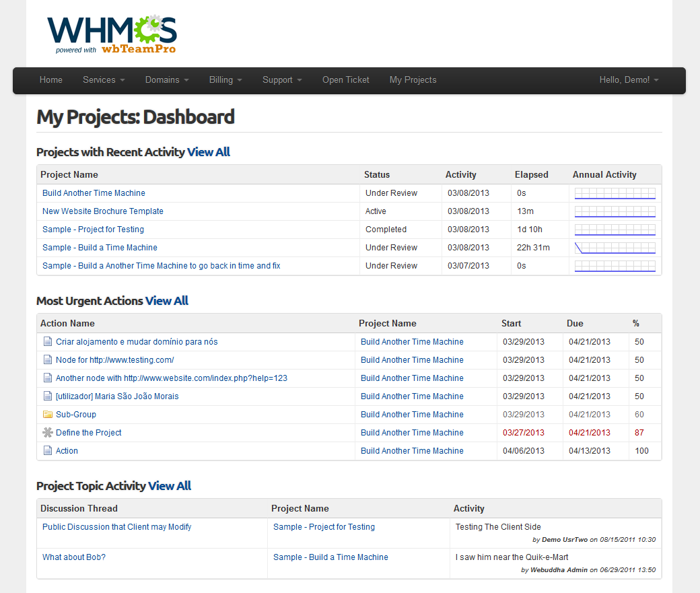Open the Domains dropdown in navbar
The width and height of the screenshot is (700, 593).
[166, 80]
